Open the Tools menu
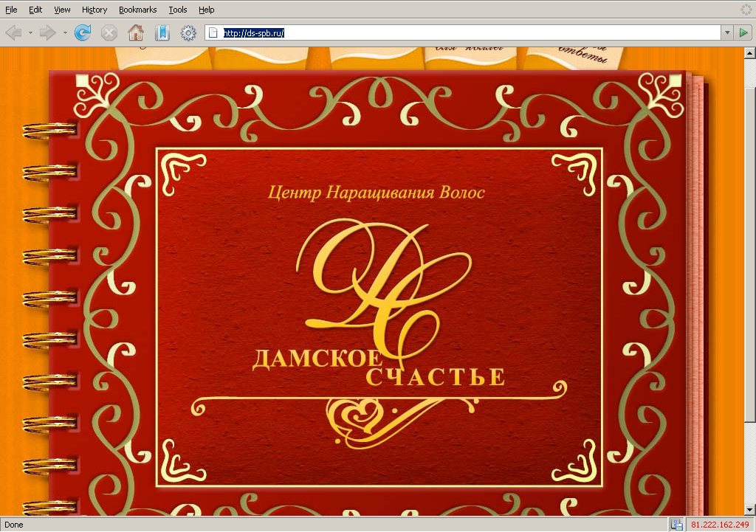The height and width of the screenshot is (532, 756). tap(177, 10)
